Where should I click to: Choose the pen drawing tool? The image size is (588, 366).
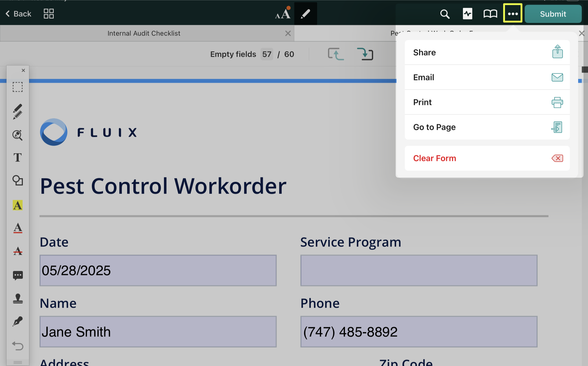click(x=18, y=111)
